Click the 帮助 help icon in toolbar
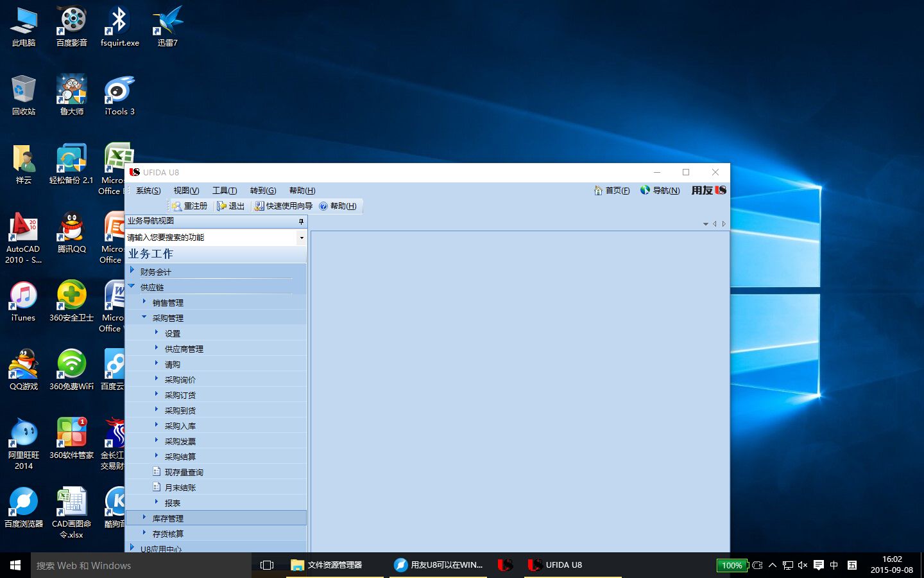This screenshot has height=578, width=924. click(x=323, y=206)
